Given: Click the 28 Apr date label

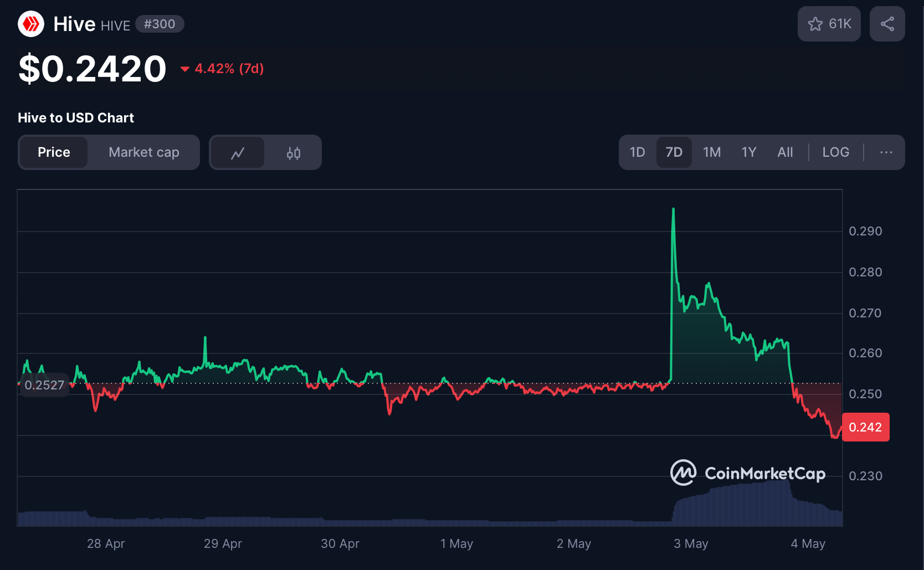Looking at the screenshot, I should point(106,543).
